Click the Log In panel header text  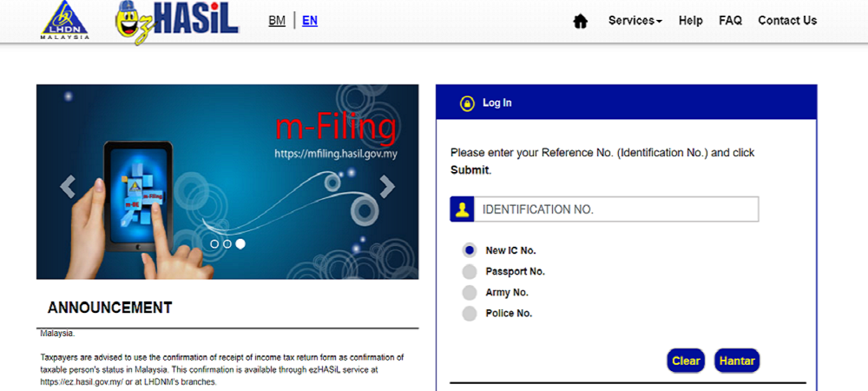(497, 103)
